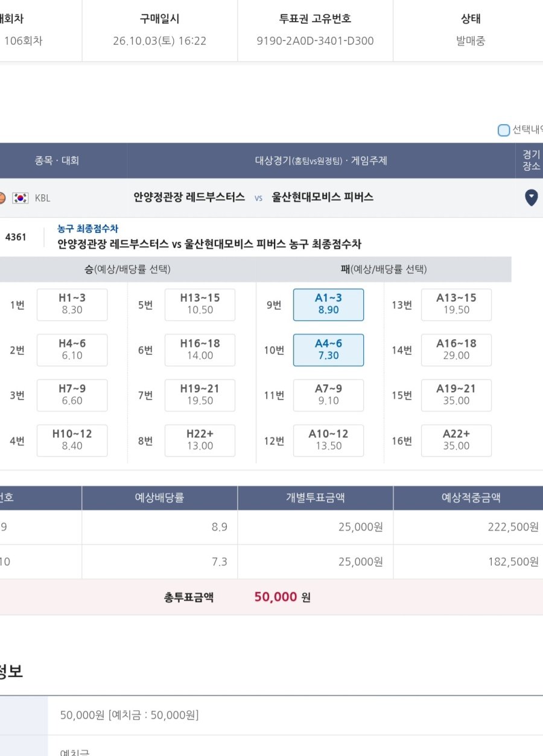The width and height of the screenshot is (543, 756).
Task: Deselect the highlighted A4~6 option 7.30
Action: (329, 350)
